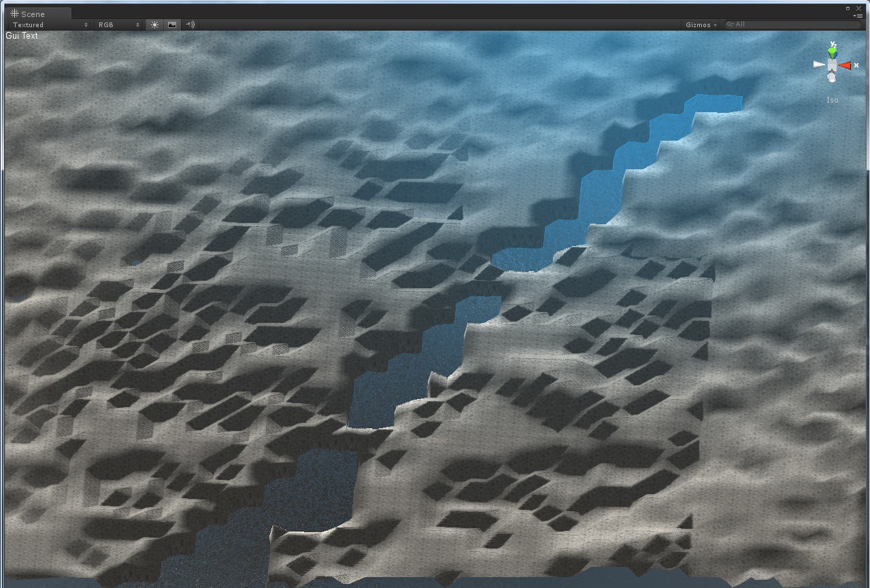Open the Scene panel options menu
870x588 pixels.
[x=859, y=15]
